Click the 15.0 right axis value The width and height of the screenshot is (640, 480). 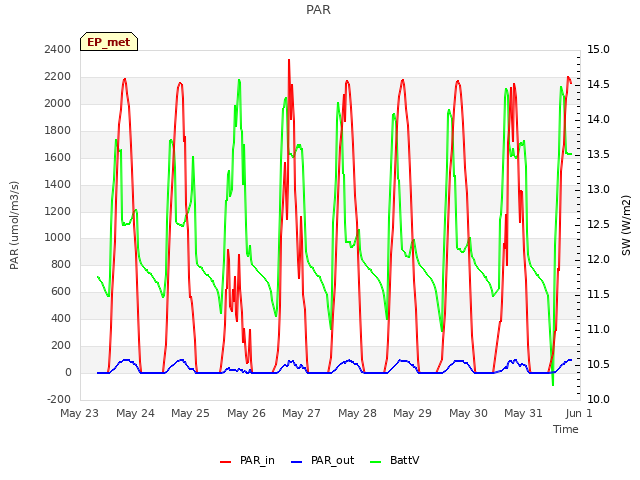(598, 49)
